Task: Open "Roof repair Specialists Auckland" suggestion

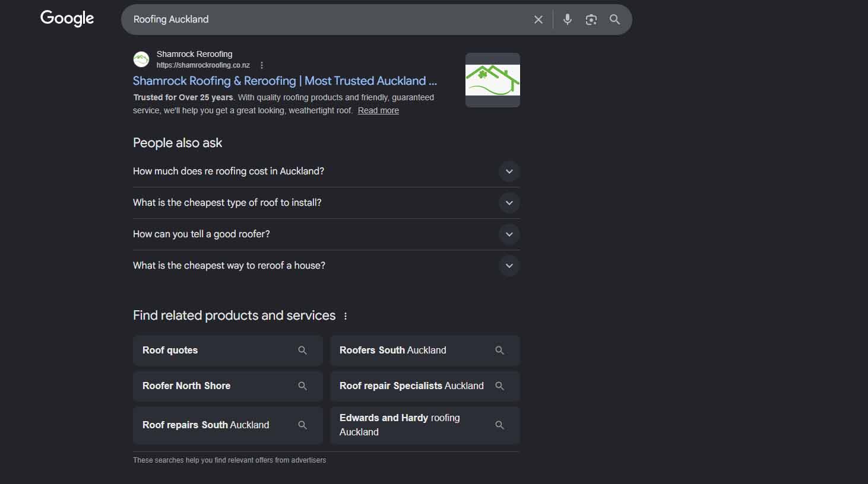Action: 425,386
